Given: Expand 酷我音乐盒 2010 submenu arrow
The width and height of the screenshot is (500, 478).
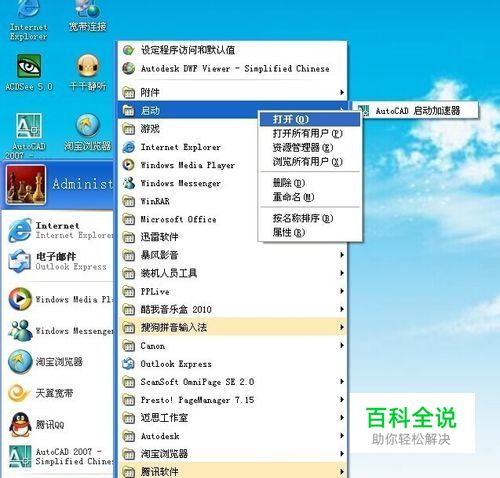Looking at the screenshot, I should 342,309.
